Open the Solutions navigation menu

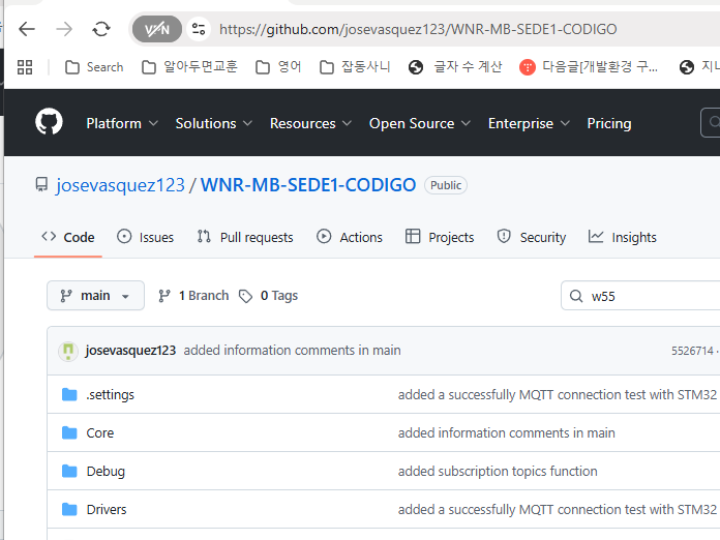(x=214, y=124)
